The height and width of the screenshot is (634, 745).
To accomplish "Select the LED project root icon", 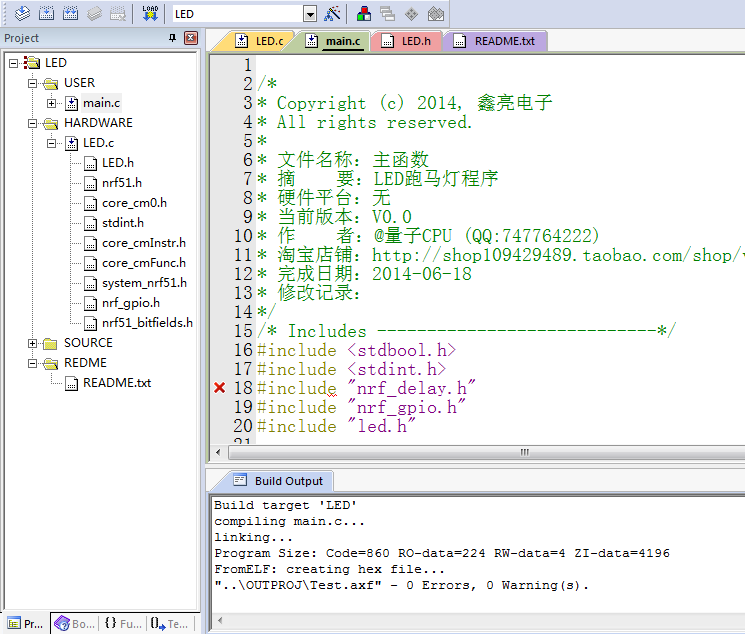I will [x=32, y=63].
